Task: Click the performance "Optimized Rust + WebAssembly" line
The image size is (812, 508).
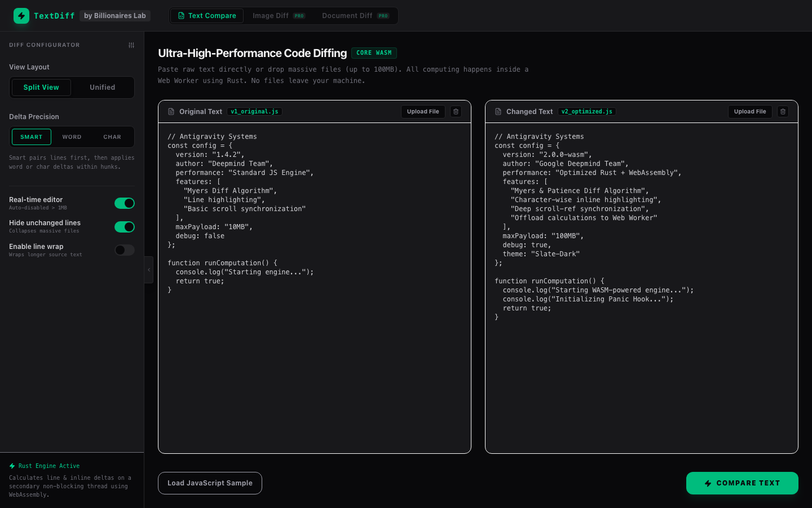Action: click(592, 173)
